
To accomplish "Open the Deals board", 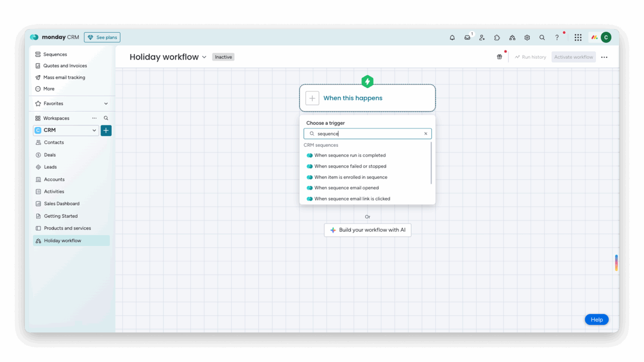I will [x=50, y=155].
